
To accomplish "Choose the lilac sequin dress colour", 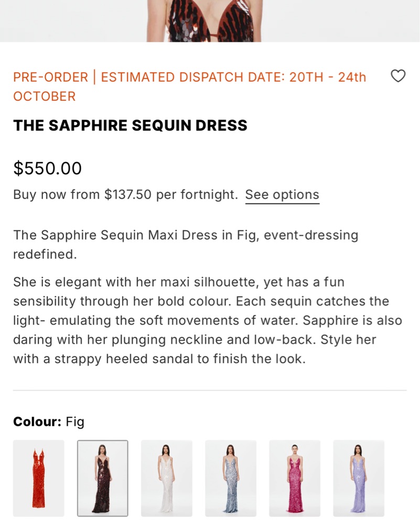I will (x=359, y=478).
